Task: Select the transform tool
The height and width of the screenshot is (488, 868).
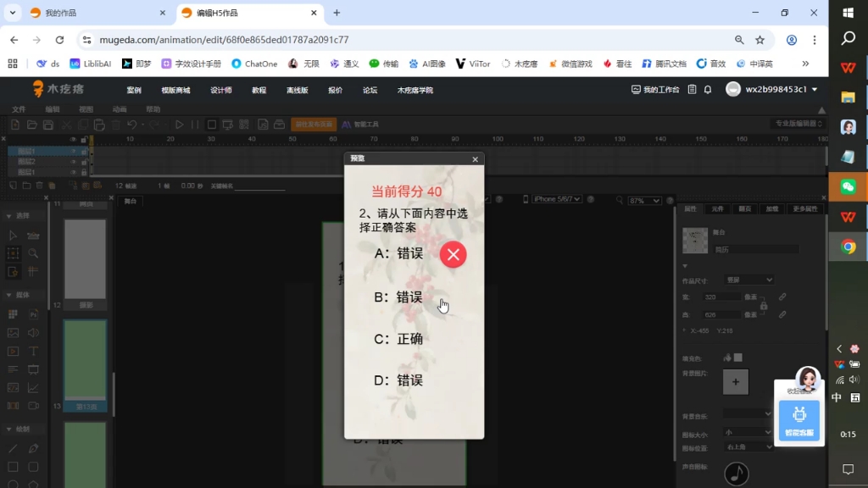Action: pos(13,253)
